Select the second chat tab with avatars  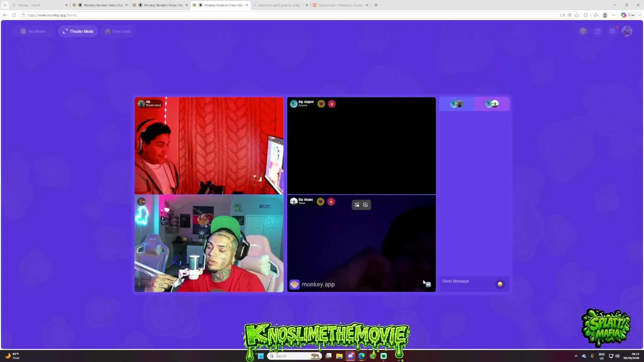492,104
